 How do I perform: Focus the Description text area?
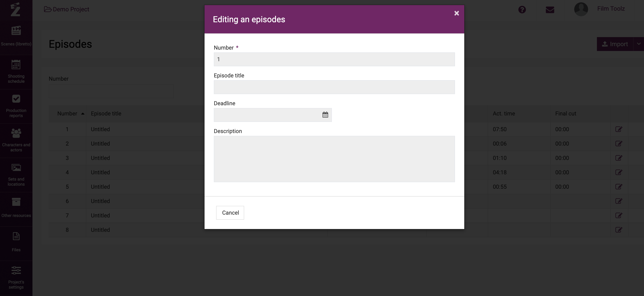coord(334,159)
